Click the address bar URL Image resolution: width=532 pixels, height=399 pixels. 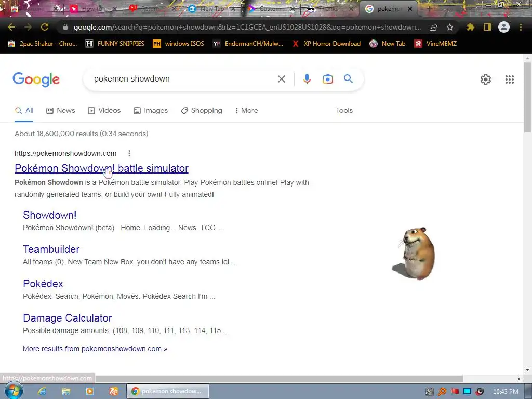point(247,27)
